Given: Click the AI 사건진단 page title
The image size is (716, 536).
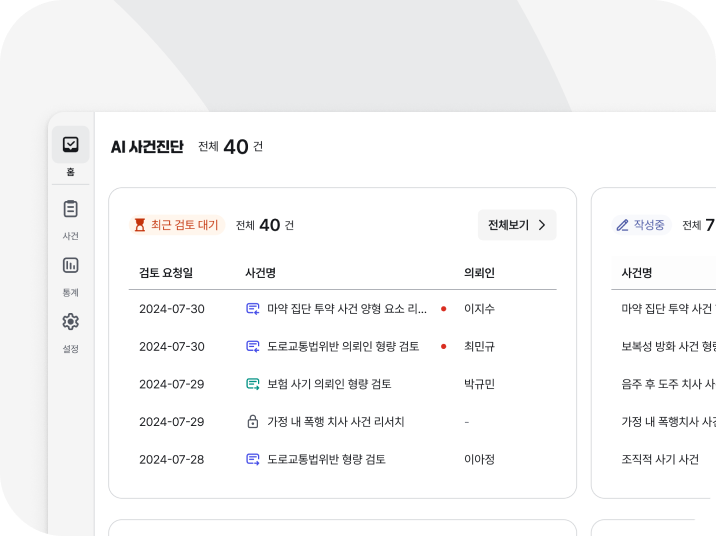Looking at the screenshot, I should click(147, 147).
